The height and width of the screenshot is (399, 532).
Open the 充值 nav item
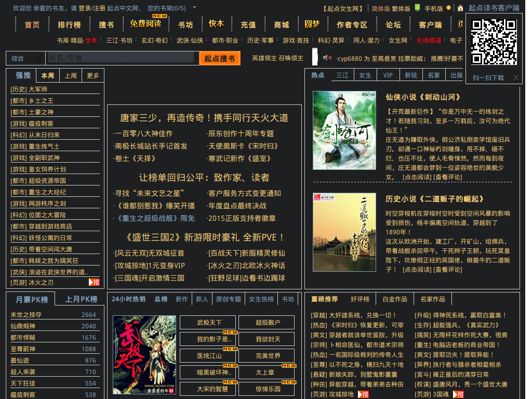(x=248, y=25)
